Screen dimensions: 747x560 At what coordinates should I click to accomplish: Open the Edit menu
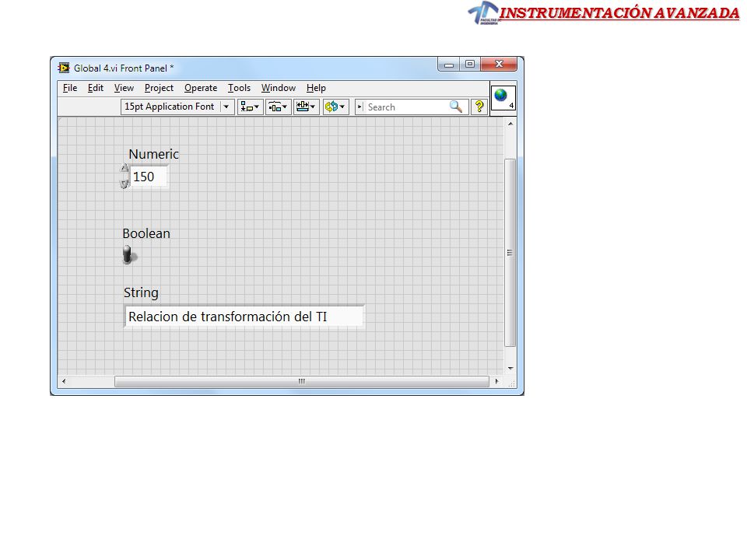[95, 88]
